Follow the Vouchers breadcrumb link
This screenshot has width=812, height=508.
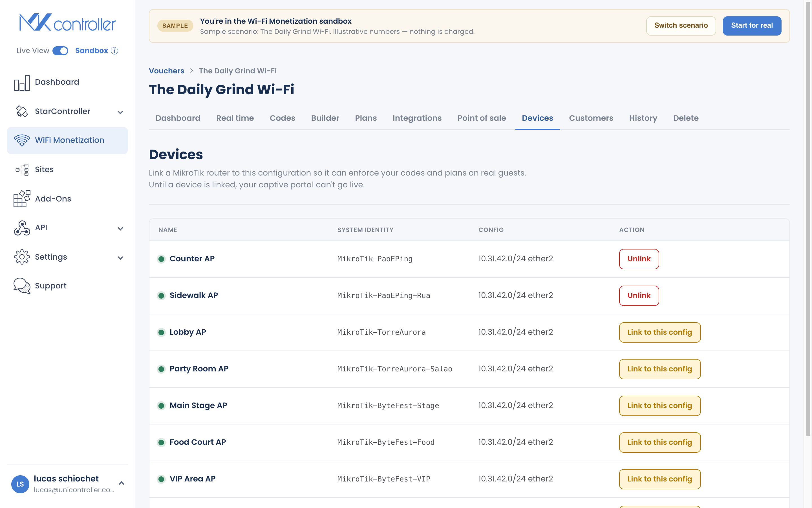pyautogui.click(x=166, y=71)
